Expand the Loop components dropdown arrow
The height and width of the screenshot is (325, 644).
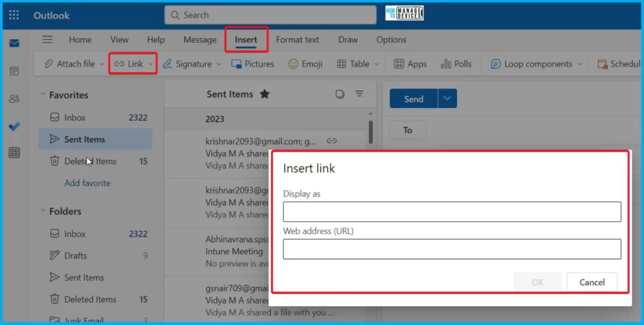pyautogui.click(x=579, y=64)
